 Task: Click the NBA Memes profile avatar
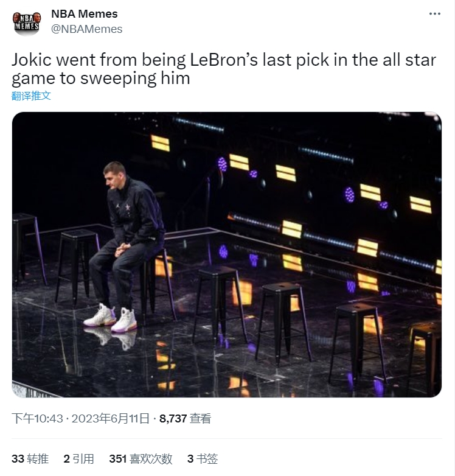(x=27, y=21)
